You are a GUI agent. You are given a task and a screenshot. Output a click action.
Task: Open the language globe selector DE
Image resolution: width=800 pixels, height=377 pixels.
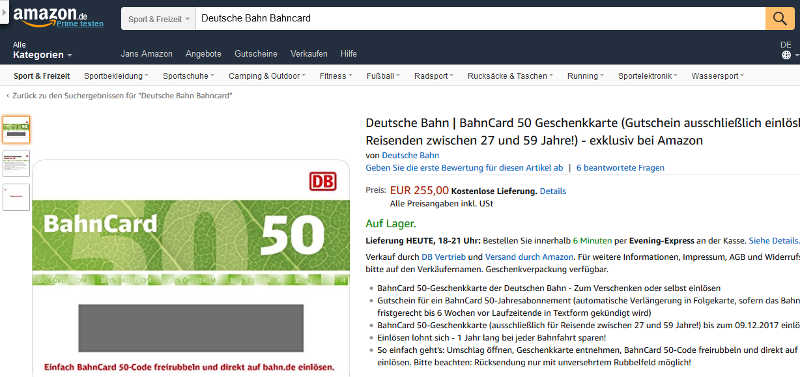click(789, 50)
